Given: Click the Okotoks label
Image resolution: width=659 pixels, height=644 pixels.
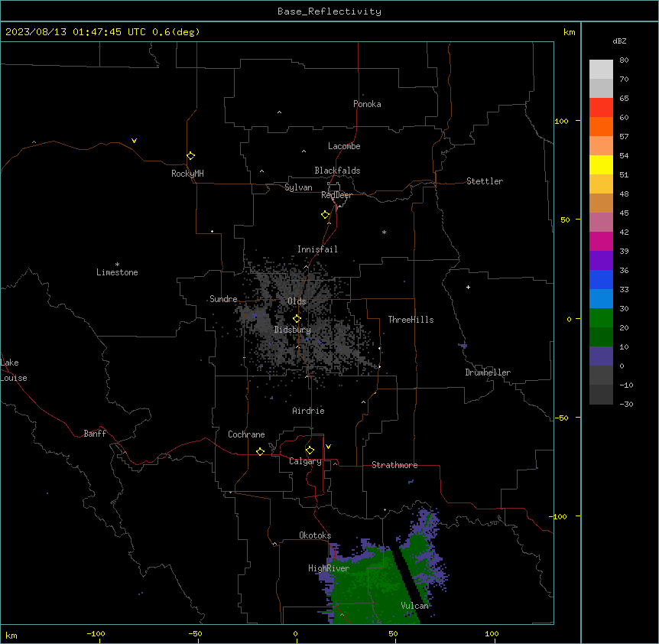Looking at the screenshot, I should point(315,535).
